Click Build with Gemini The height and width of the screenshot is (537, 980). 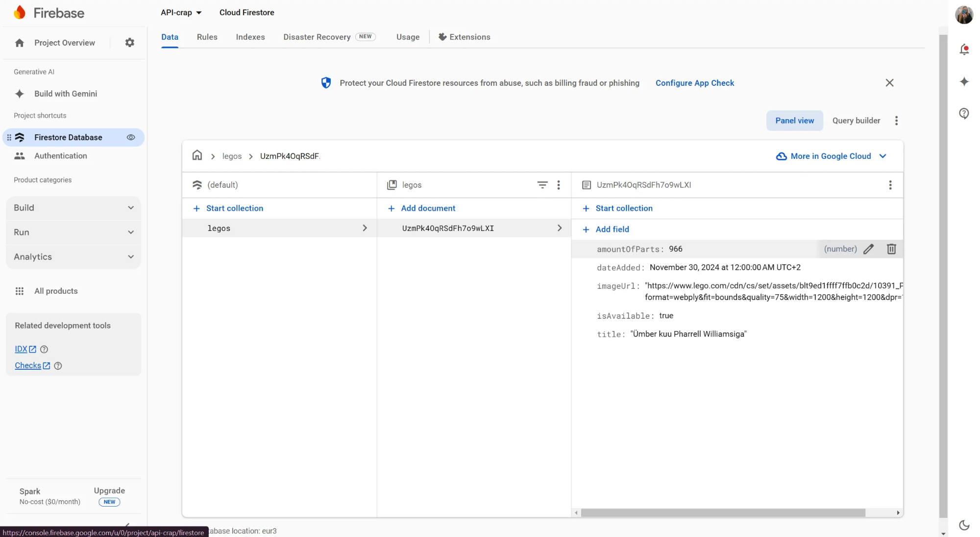(66, 94)
